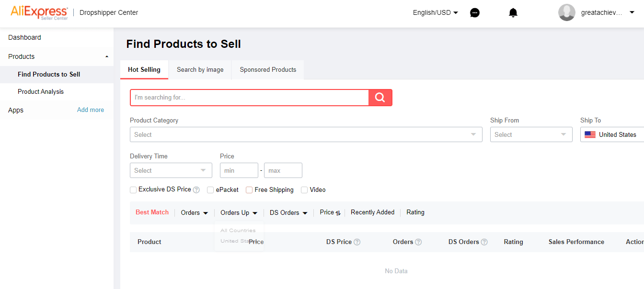Image resolution: width=644 pixels, height=289 pixels.
Task: Check the Free Shipping option
Action: click(x=249, y=190)
